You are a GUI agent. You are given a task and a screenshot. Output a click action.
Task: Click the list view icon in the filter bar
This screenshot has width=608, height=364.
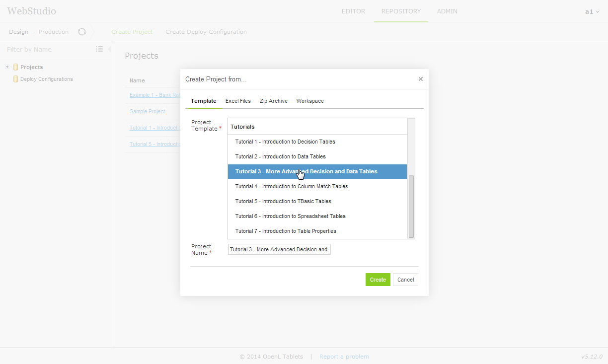99,49
